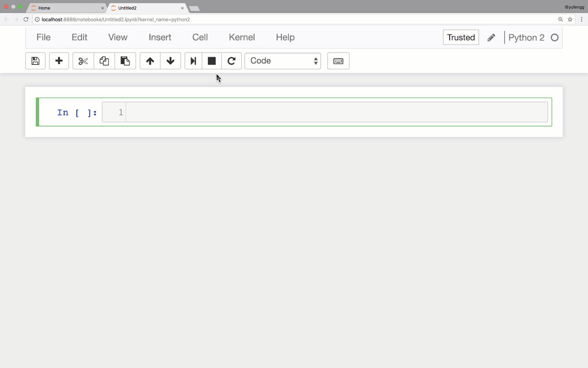Move the cell up with up arrow

pyautogui.click(x=150, y=60)
